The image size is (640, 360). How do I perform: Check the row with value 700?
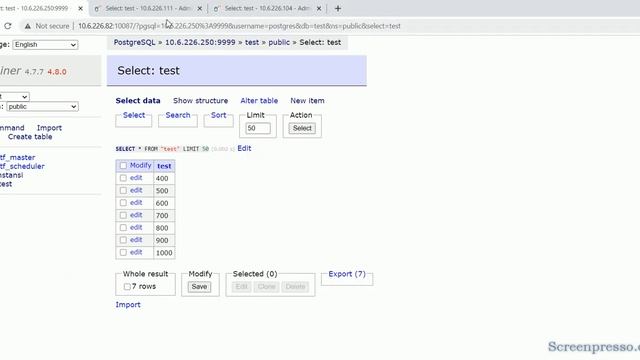coord(123,215)
